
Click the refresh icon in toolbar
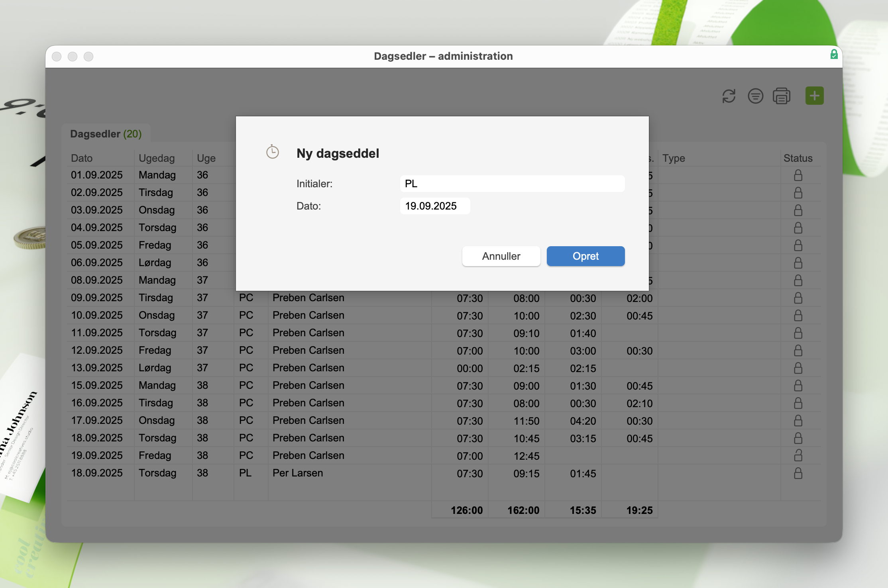(729, 96)
